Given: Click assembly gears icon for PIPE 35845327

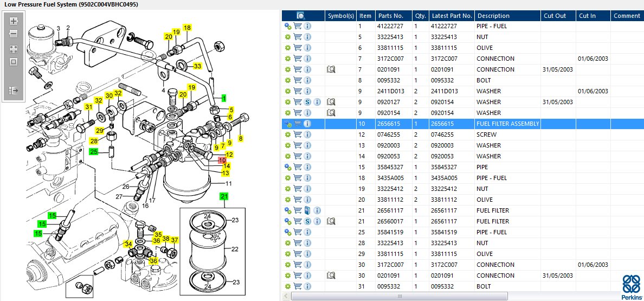Looking at the screenshot, I should point(288,167).
